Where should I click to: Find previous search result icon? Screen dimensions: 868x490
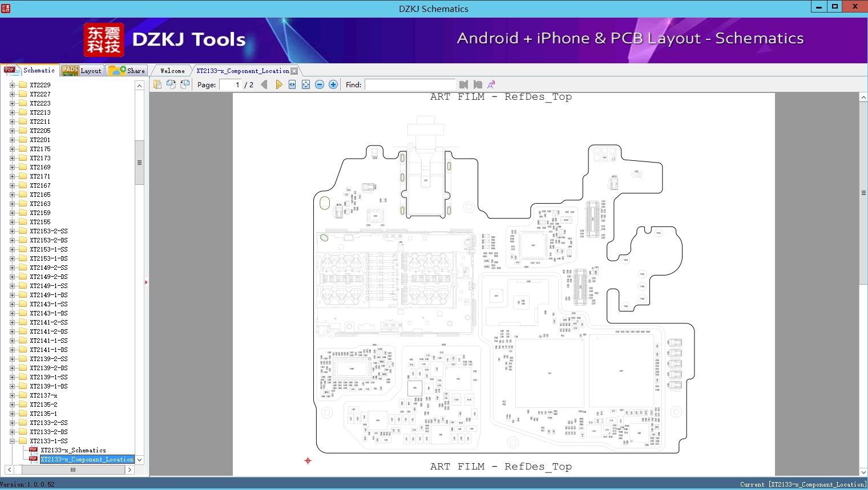pyautogui.click(x=463, y=84)
